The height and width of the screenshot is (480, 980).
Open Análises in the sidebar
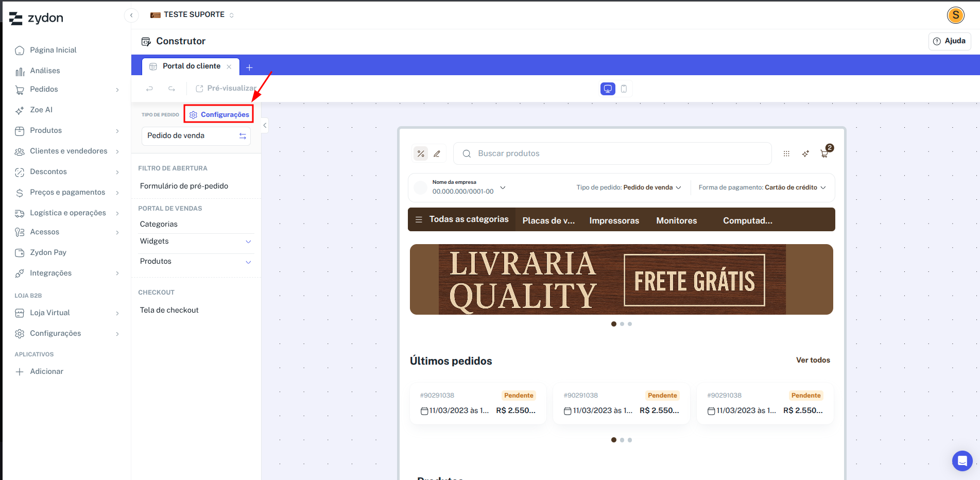pyautogui.click(x=45, y=71)
